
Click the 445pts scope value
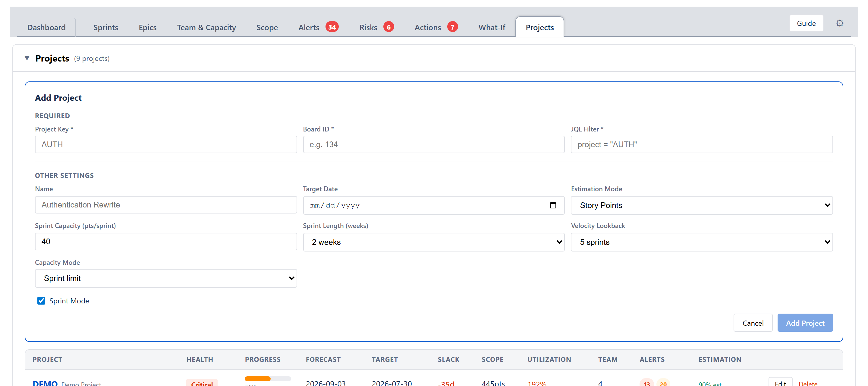pyautogui.click(x=493, y=383)
